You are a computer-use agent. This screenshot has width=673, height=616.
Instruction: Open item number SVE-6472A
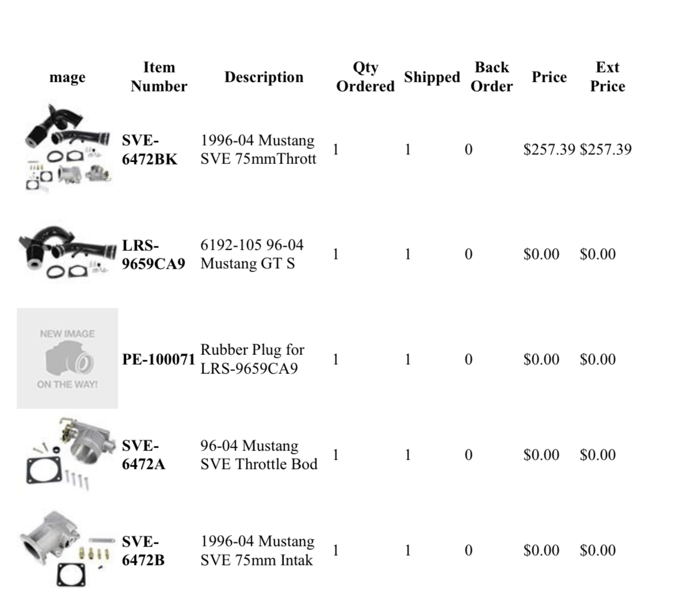tap(143, 454)
